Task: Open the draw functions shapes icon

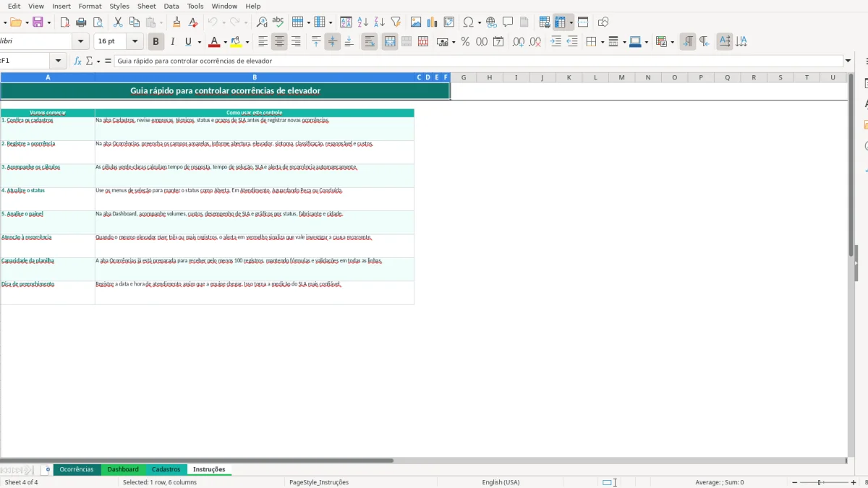Action: (x=603, y=22)
